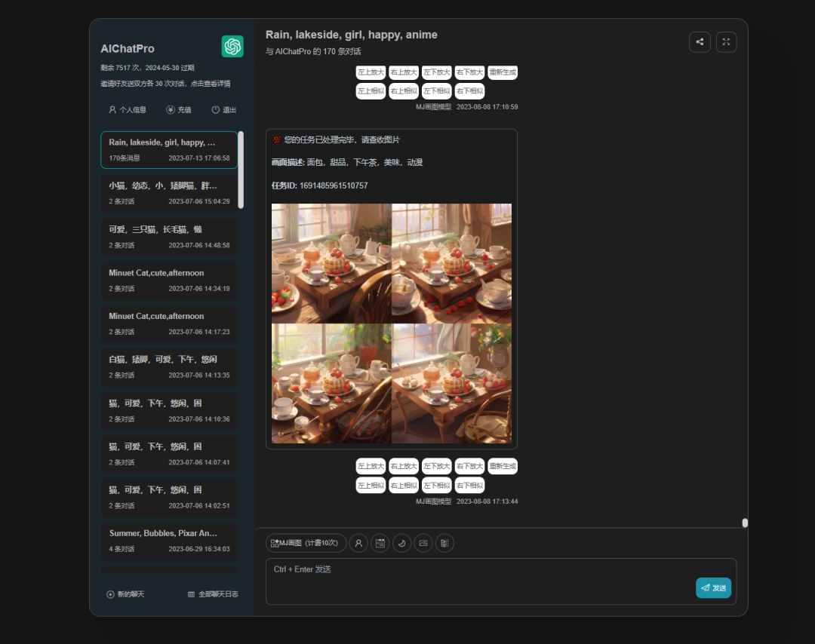Open 全部聊天日志 chat history
This screenshot has height=644, width=815.
213,594
